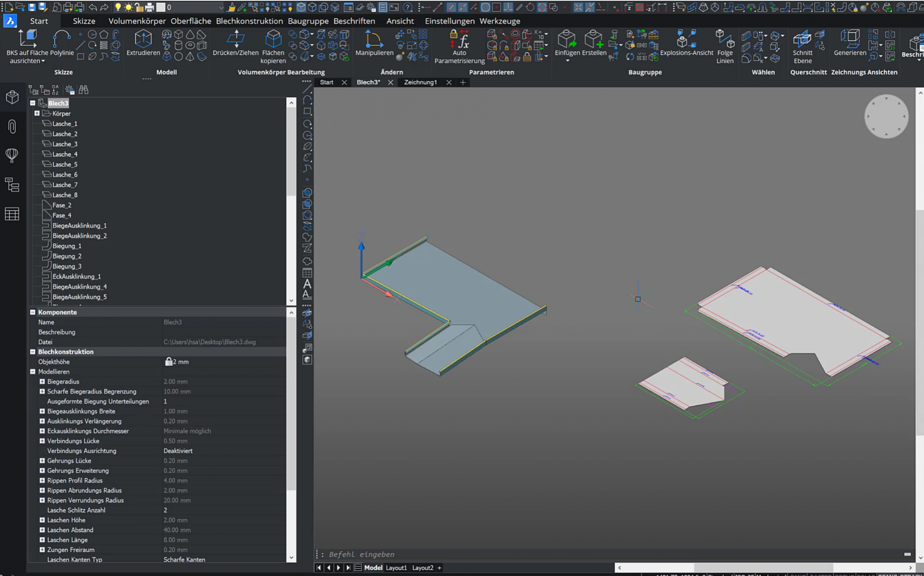Open the Structure tree sidebar icon
This screenshot has width=924, height=576.
[x=12, y=184]
